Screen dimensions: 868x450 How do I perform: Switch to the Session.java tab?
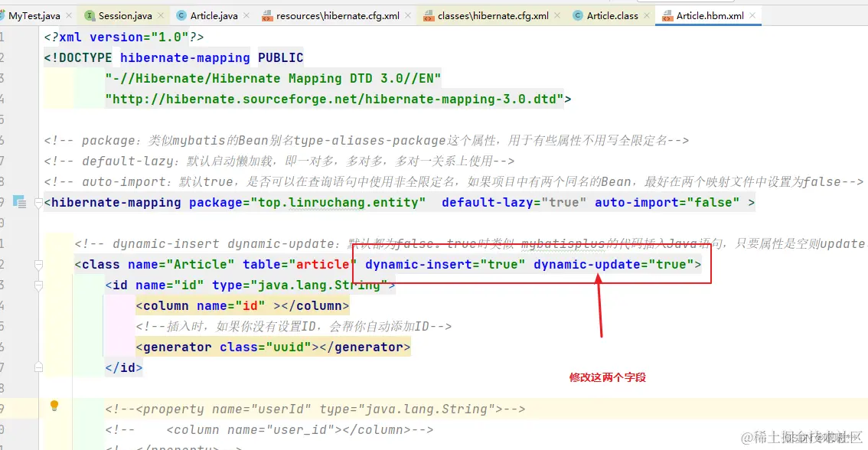(x=125, y=15)
